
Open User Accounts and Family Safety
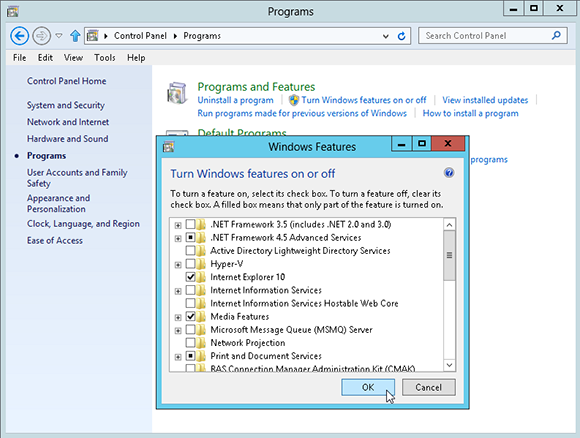(77, 178)
